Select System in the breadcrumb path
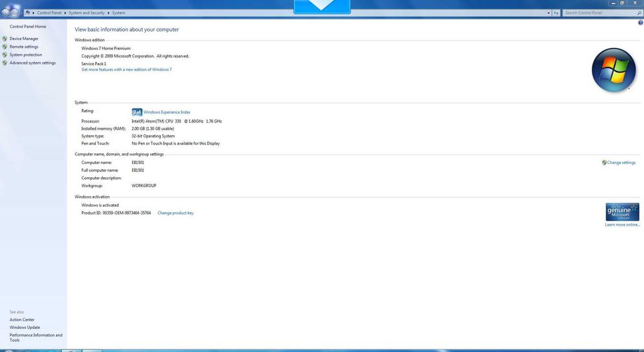 [x=118, y=13]
